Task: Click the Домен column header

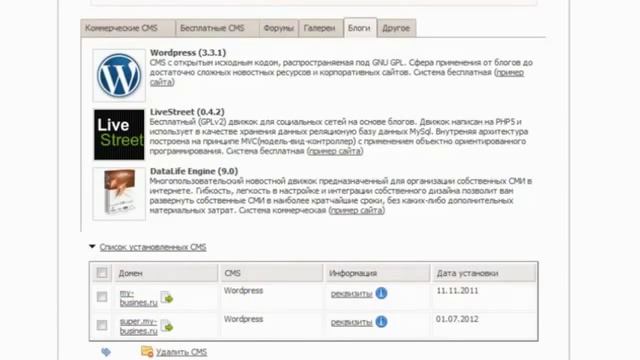Action: [x=166, y=273]
